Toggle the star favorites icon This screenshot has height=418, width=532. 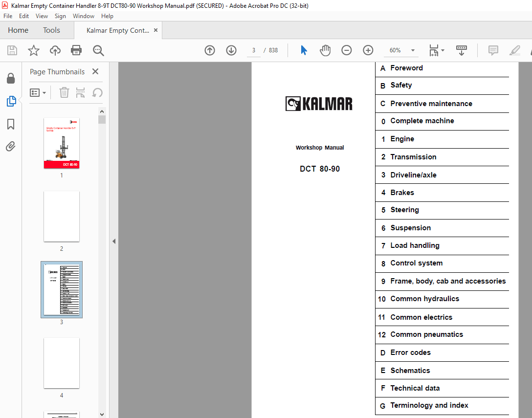33,50
